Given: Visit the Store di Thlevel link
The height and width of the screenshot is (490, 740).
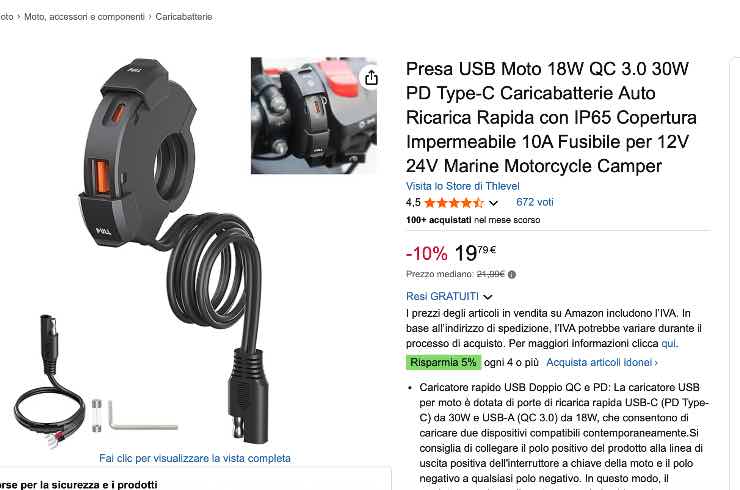Looking at the screenshot, I should coord(462,186).
